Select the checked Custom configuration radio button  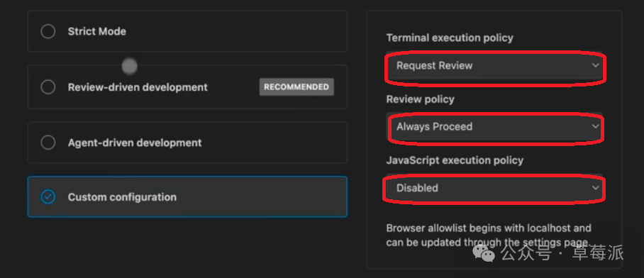pos(48,197)
